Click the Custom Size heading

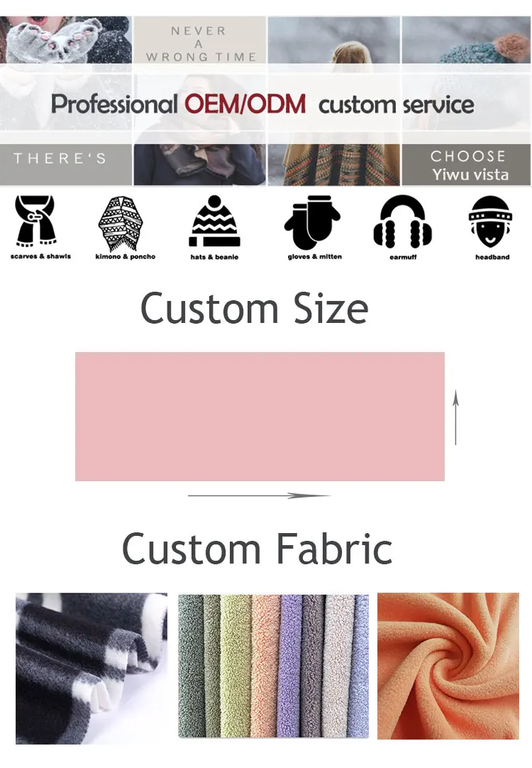(x=255, y=309)
